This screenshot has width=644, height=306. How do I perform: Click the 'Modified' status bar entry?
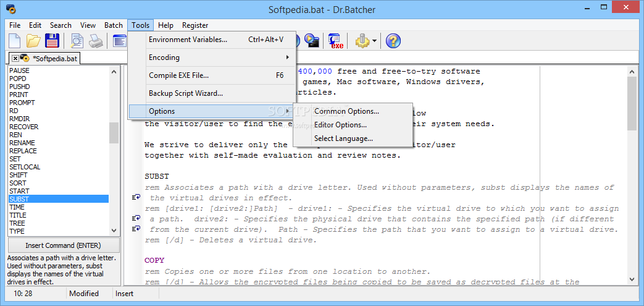tap(84, 294)
